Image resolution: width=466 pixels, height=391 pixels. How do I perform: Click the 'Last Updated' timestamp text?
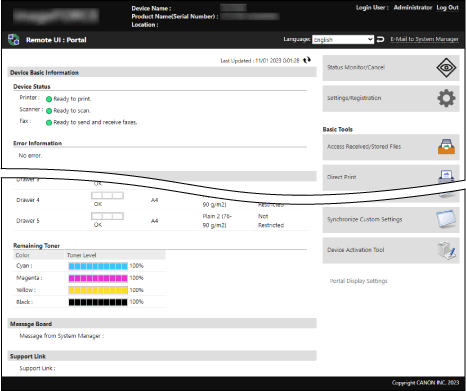(260, 61)
